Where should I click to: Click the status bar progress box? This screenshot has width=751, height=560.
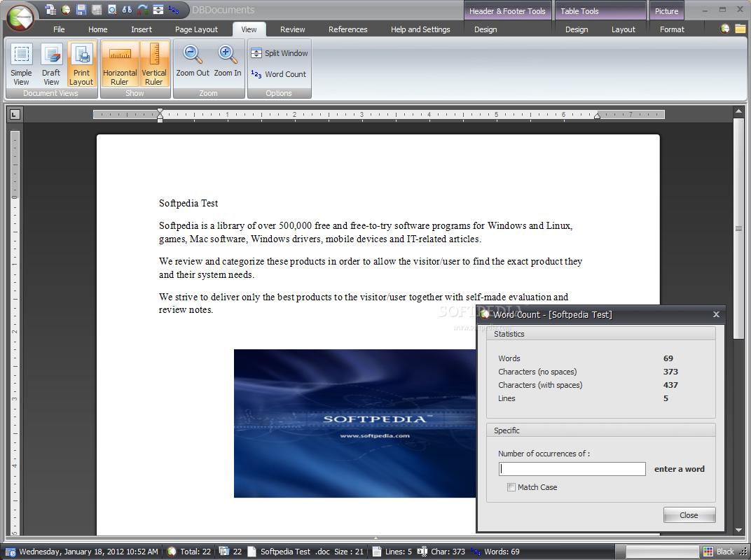(x=663, y=552)
